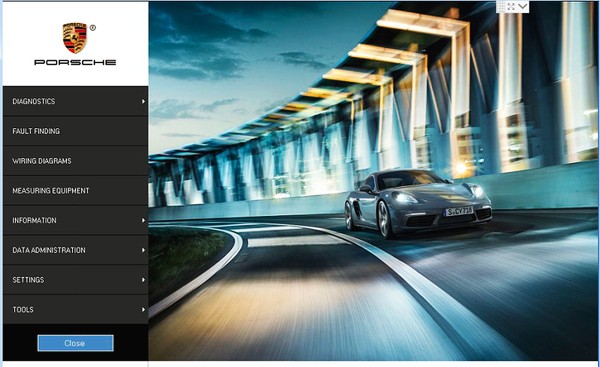
Task: Open the Information menu
Action: pos(75,220)
